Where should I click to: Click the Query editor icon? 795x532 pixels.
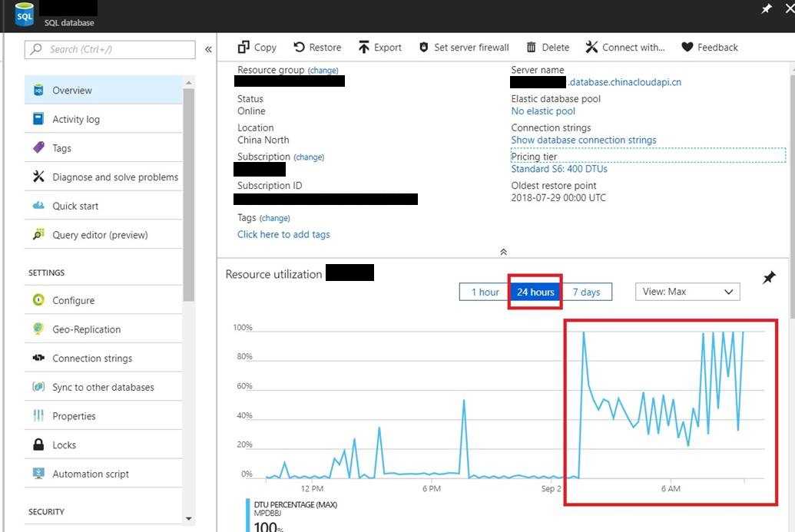[38, 234]
